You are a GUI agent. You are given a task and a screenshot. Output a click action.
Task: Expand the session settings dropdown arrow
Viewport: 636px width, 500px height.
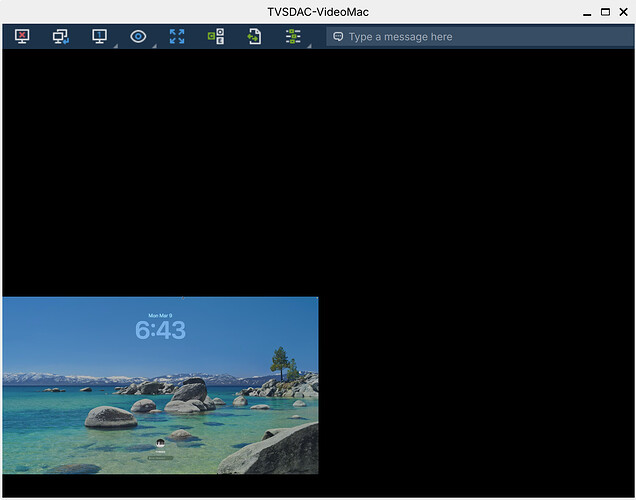point(309,46)
